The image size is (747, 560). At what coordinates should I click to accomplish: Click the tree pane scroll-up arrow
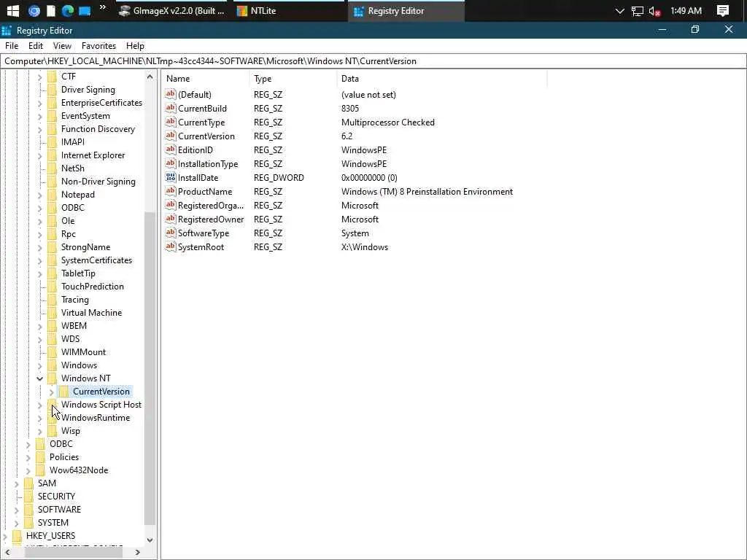point(150,76)
